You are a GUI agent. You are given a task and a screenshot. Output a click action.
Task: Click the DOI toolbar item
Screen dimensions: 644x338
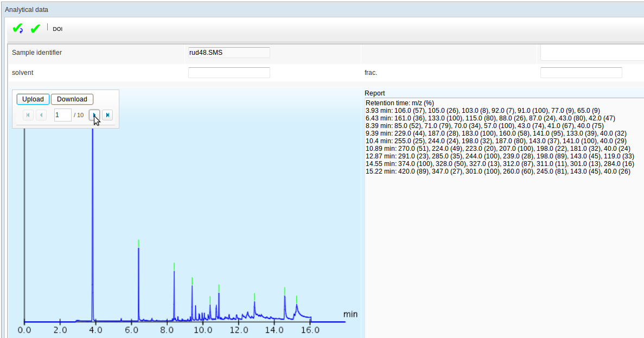(58, 29)
